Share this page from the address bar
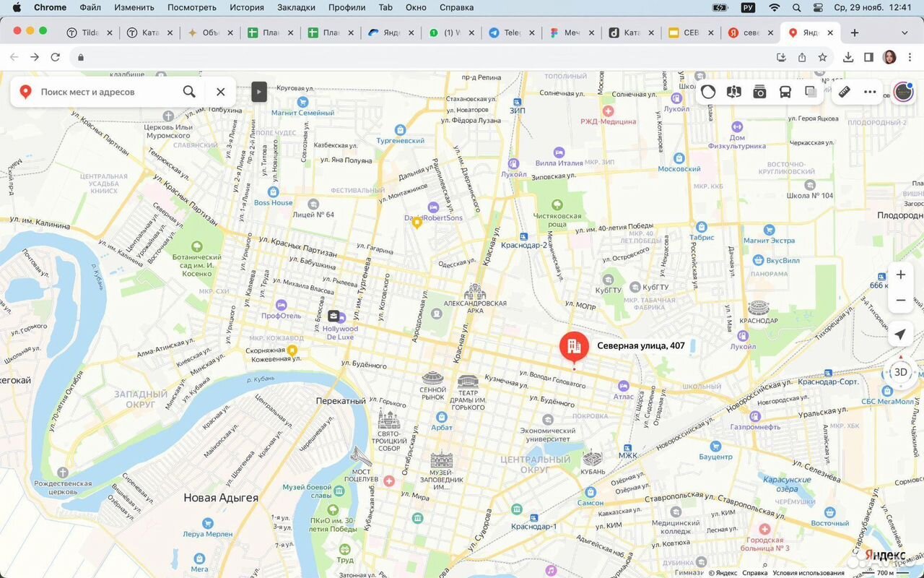This screenshot has width=924, height=578. [x=802, y=57]
